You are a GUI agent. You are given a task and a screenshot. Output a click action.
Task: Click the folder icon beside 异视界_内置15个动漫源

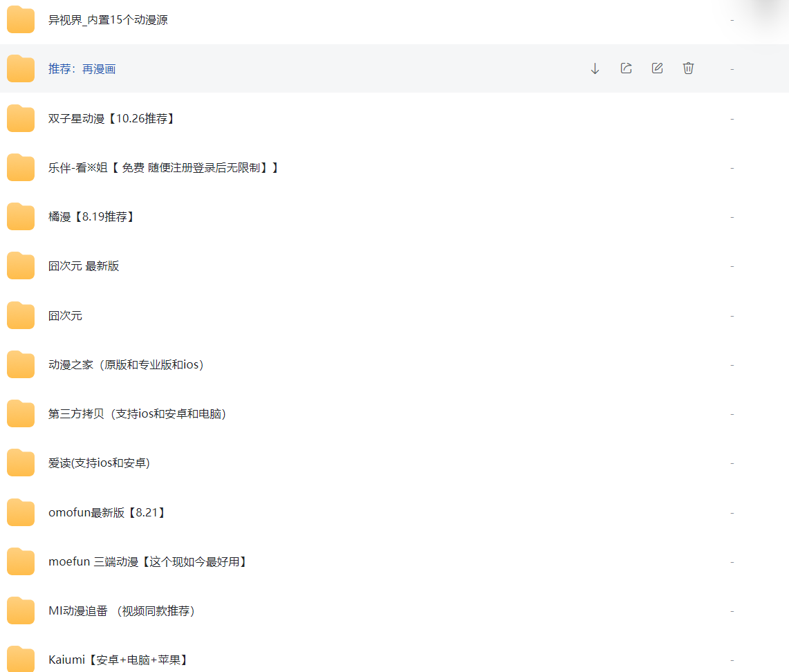pyautogui.click(x=20, y=19)
